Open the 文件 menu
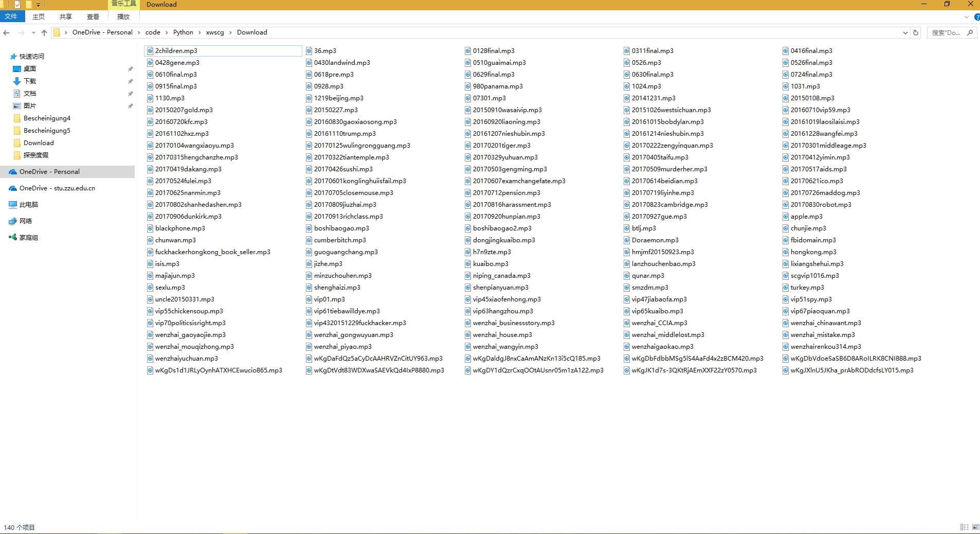Image resolution: width=980 pixels, height=534 pixels. 11,16
